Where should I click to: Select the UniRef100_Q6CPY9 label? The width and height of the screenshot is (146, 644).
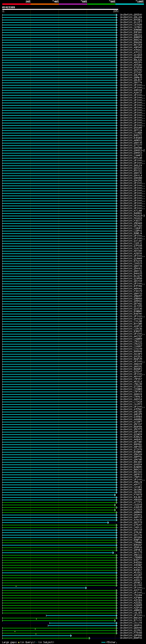(131, 522)
